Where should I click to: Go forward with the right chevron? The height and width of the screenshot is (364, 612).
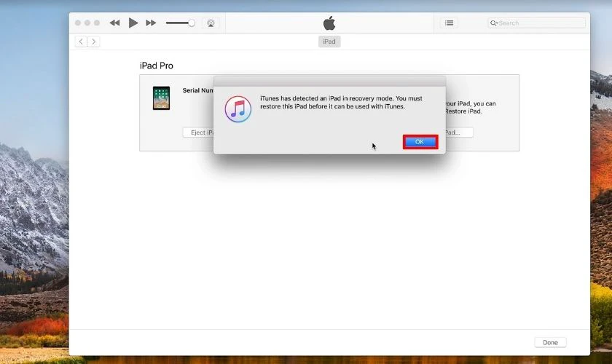94,41
